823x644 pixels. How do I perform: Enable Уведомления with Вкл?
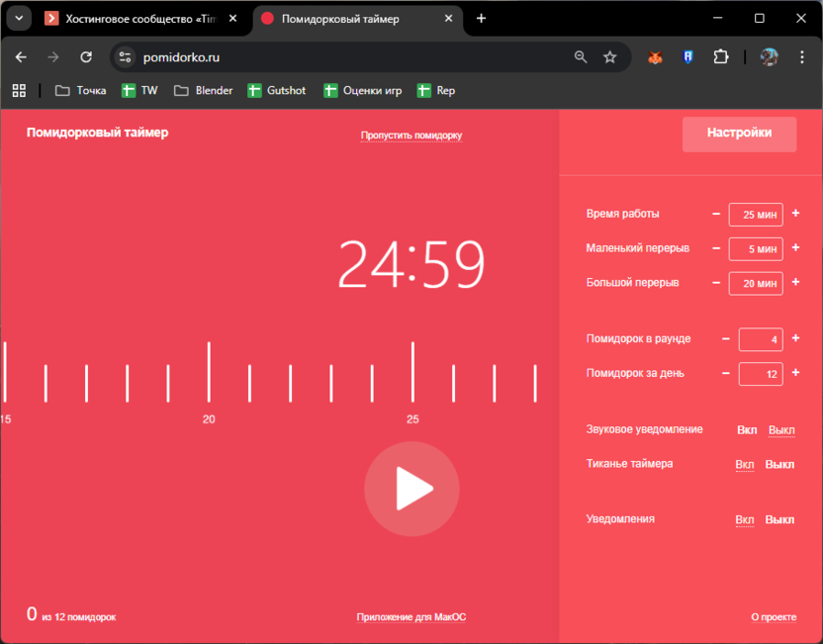[744, 519]
